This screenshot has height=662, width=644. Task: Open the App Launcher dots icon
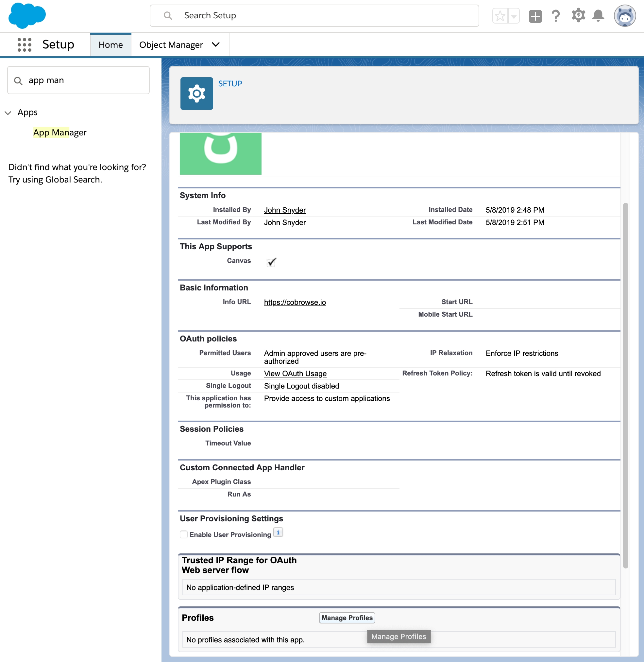[x=24, y=45]
